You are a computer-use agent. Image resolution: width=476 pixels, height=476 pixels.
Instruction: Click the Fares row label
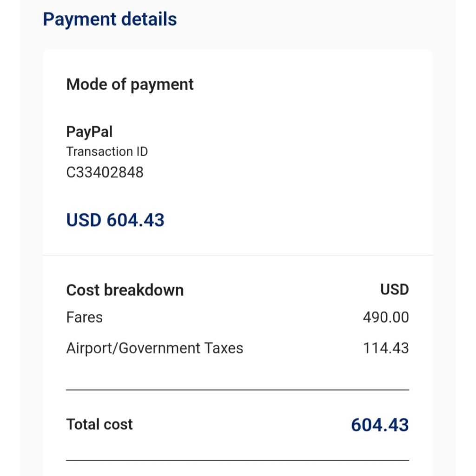coord(84,317)
